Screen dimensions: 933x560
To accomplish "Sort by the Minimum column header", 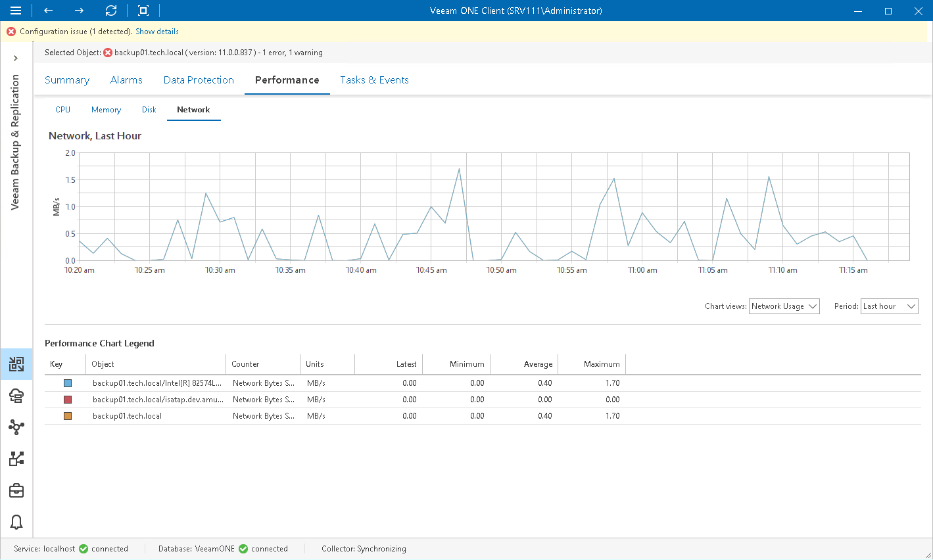I will click(456, 364).
